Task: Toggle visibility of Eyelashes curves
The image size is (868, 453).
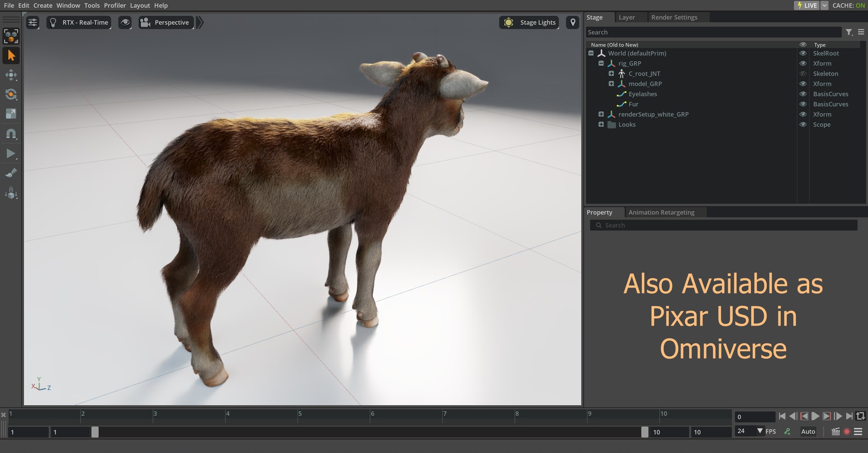Action: click(x=803, y=94)
